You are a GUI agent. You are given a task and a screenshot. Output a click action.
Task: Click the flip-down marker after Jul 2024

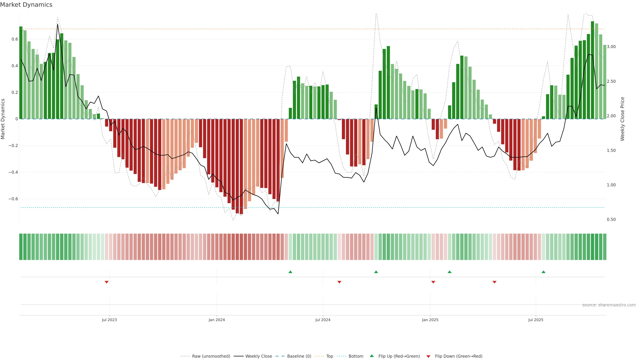(x=339, y=282)
